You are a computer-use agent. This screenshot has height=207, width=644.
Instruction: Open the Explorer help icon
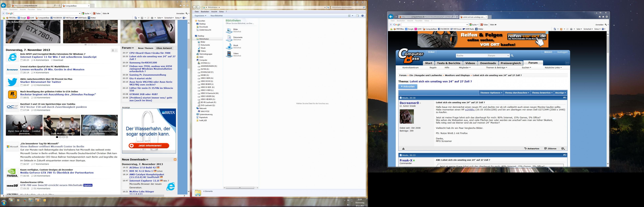click(x=362, y=16)
